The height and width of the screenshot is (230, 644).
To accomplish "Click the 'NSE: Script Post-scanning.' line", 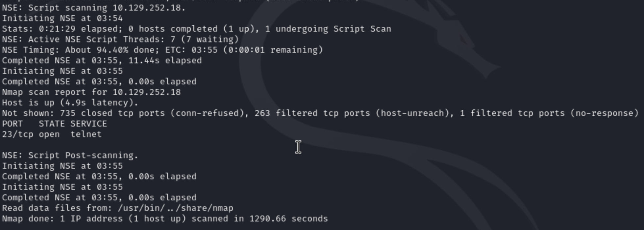I will pos(70,155).
